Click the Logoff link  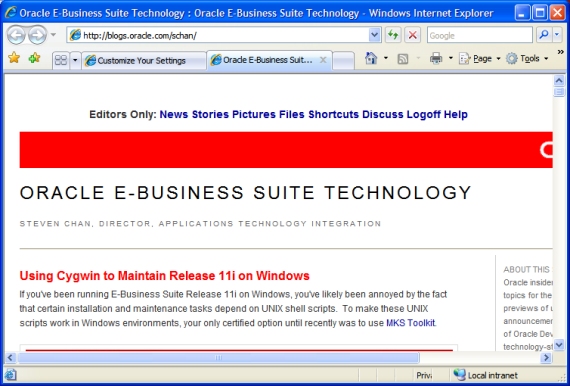tap(424, 114)
